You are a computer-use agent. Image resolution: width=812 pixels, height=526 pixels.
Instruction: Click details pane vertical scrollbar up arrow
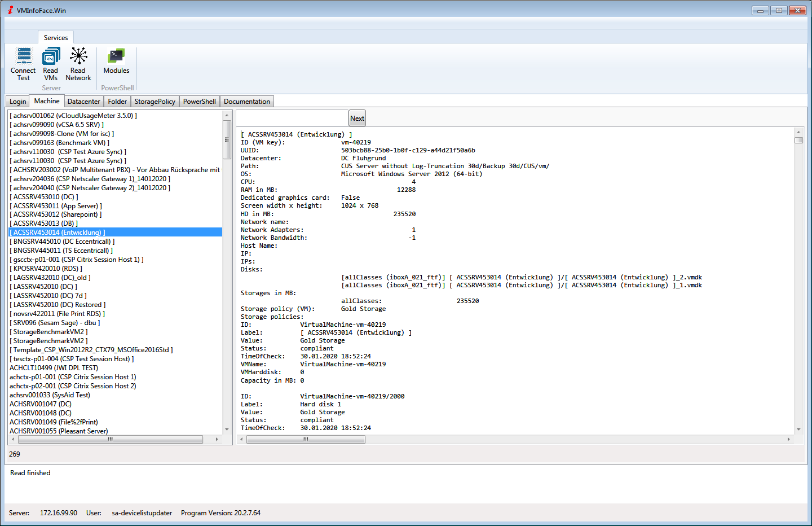tap(798, 132)
